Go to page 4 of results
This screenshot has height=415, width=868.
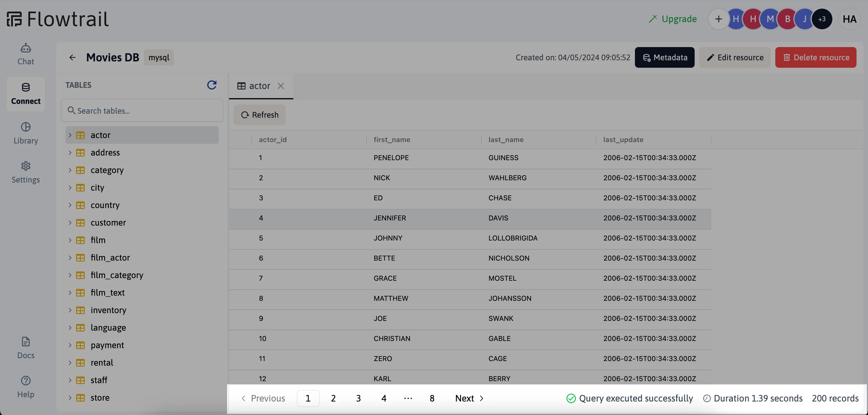(384, 398)
